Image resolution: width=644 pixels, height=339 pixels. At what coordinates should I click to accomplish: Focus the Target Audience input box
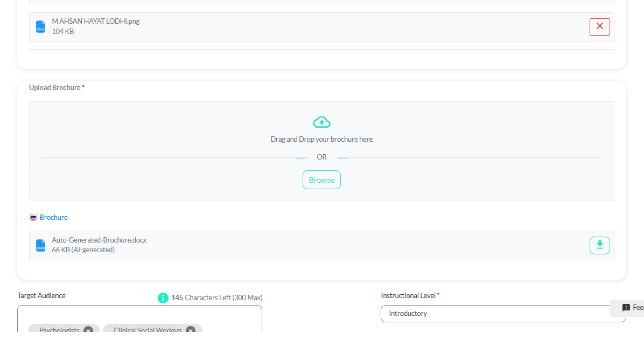[x=139, y=317]
